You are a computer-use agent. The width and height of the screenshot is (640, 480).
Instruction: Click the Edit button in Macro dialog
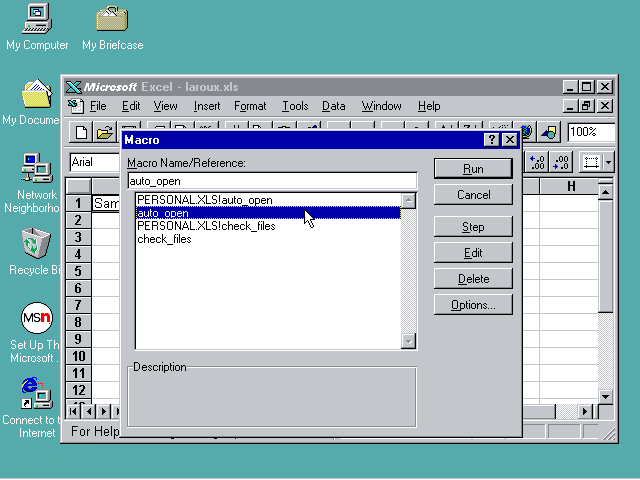click(x=473, y=253)
